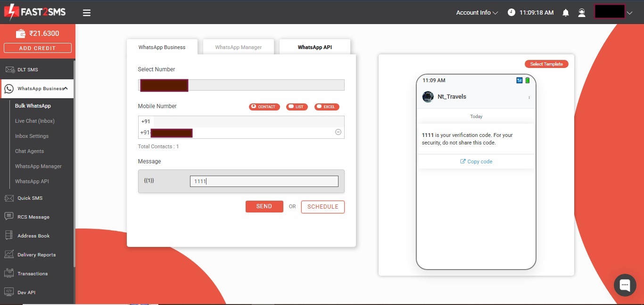
Task: Click the Fast2SMS logo
Action: coord(34,12)
